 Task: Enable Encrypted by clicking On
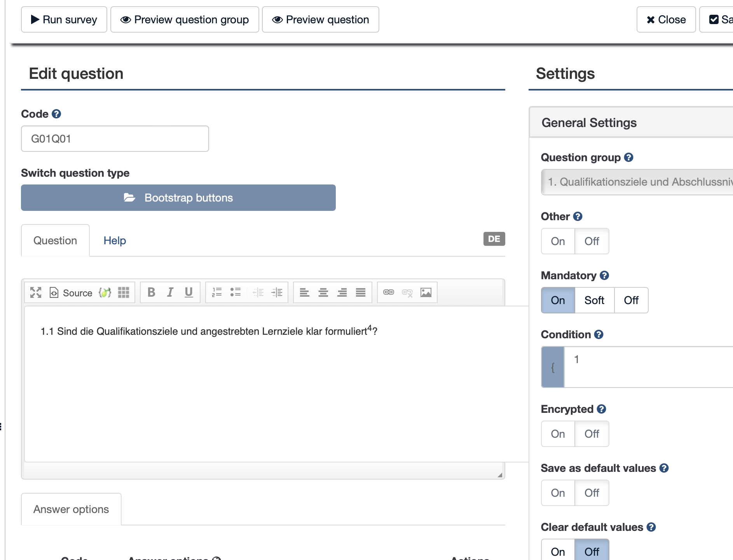pyautogui.click(x=558, y=434)
